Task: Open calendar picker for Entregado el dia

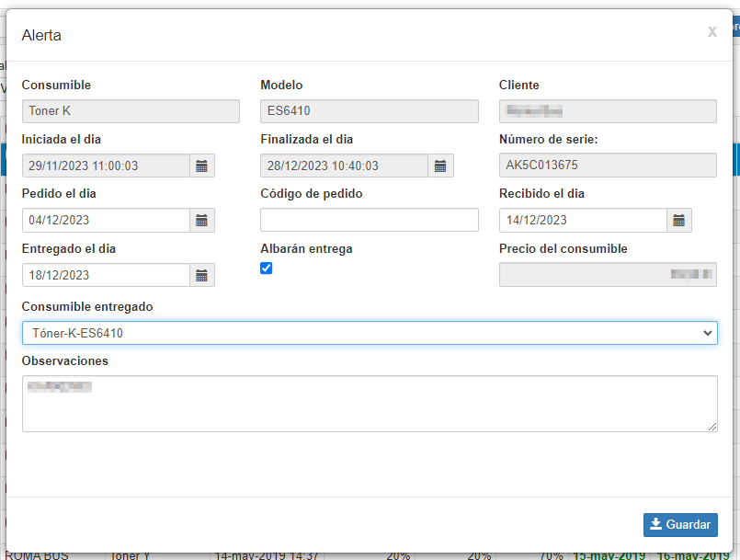Action: (202, 275)
